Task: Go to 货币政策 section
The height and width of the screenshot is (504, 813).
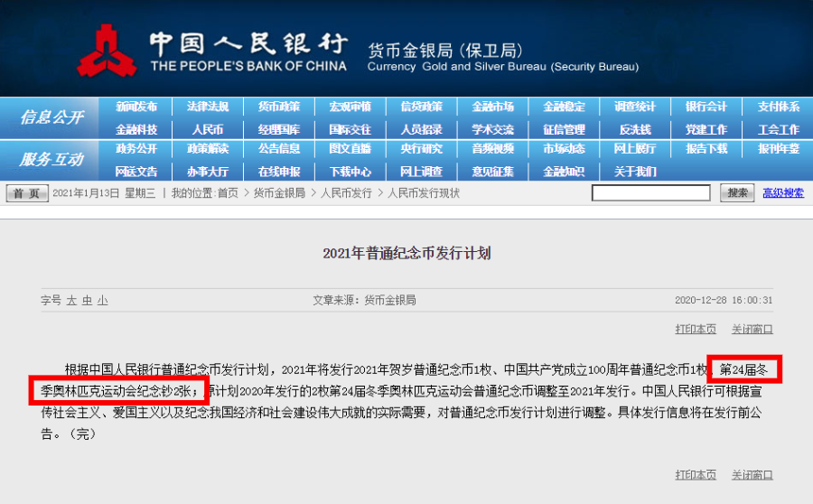Action: (279, 107)
